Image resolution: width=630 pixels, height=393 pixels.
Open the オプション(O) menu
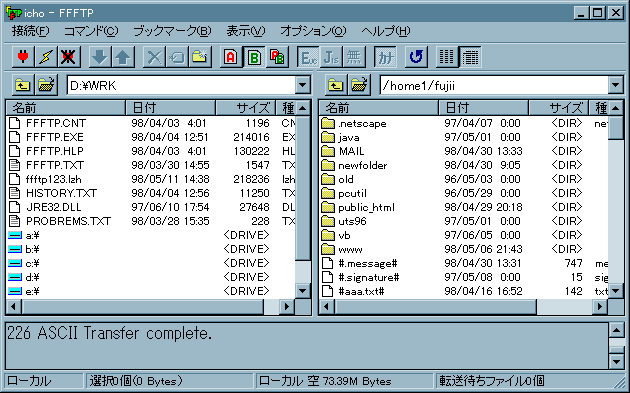[x=313, y=31]
